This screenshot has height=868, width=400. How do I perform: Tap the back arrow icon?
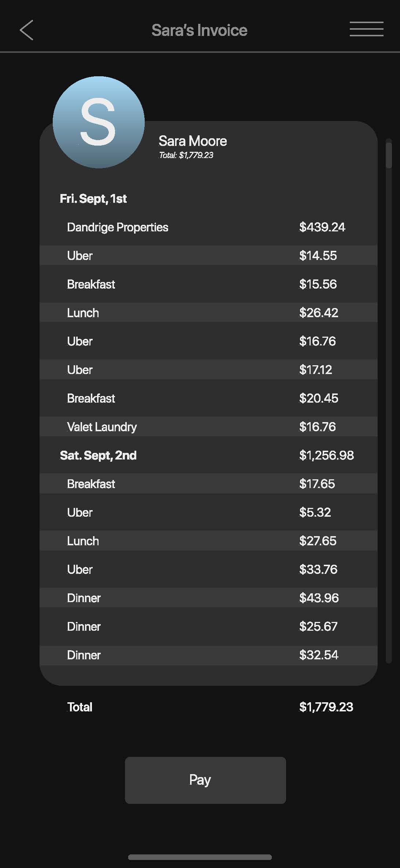click(x=26, y=30)
